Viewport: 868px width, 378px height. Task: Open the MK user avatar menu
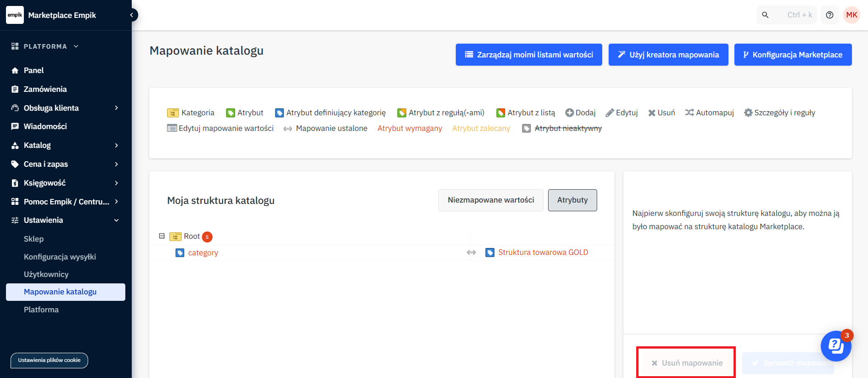[851, 15]
